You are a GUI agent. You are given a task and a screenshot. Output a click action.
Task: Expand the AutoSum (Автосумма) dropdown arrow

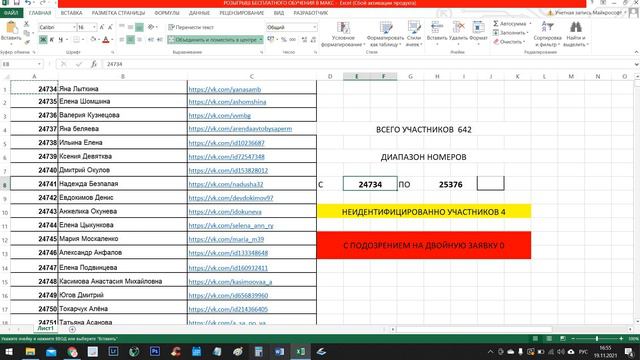point(530,24)
